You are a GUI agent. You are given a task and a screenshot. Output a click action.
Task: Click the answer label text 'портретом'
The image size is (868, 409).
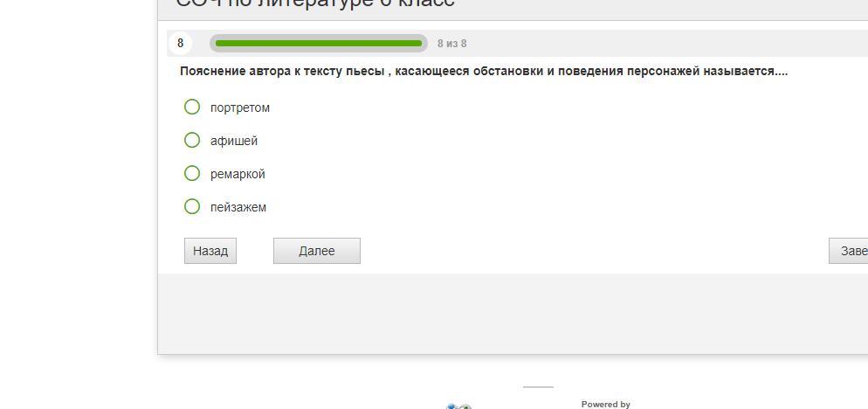(x=240, y=107)
